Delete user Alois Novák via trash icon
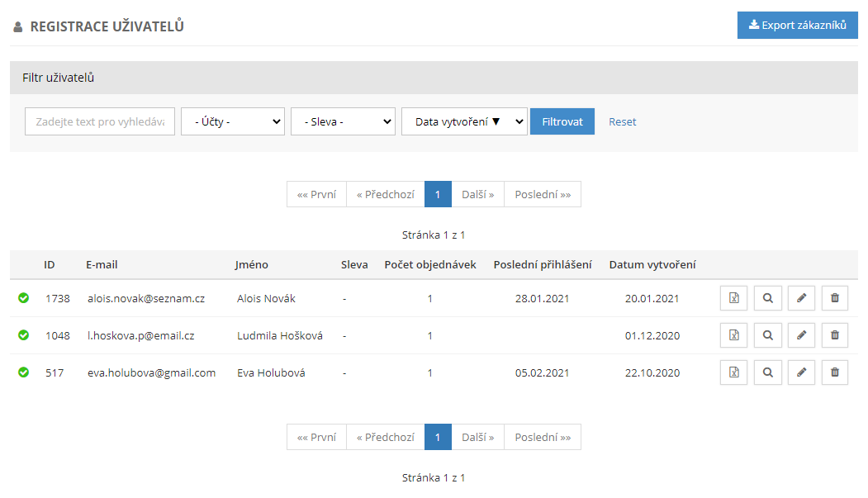868x498 pixels. coord(834,298)
